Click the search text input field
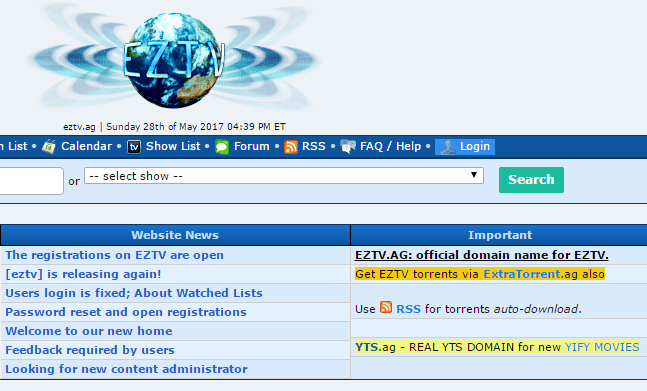The height and width of the screenshot is (391, 647). (x=31, y=181)
